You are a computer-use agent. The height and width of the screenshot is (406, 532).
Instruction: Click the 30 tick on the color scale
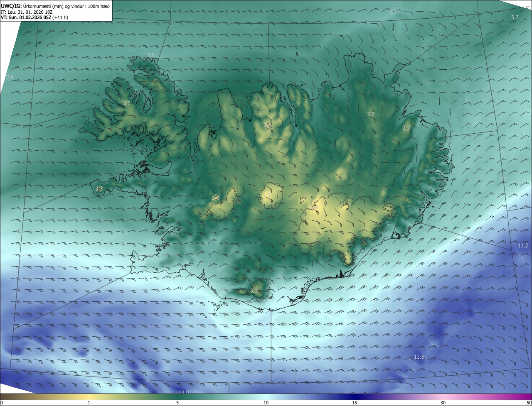click(x=443, y=403)
